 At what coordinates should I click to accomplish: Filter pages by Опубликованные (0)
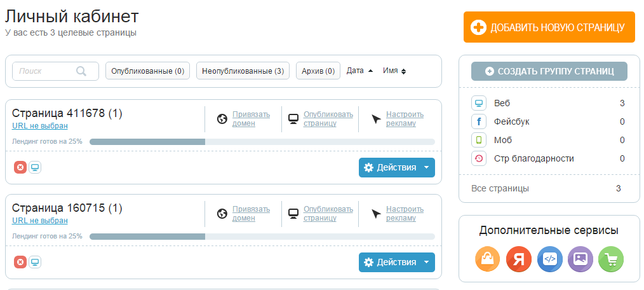point(147,71)
